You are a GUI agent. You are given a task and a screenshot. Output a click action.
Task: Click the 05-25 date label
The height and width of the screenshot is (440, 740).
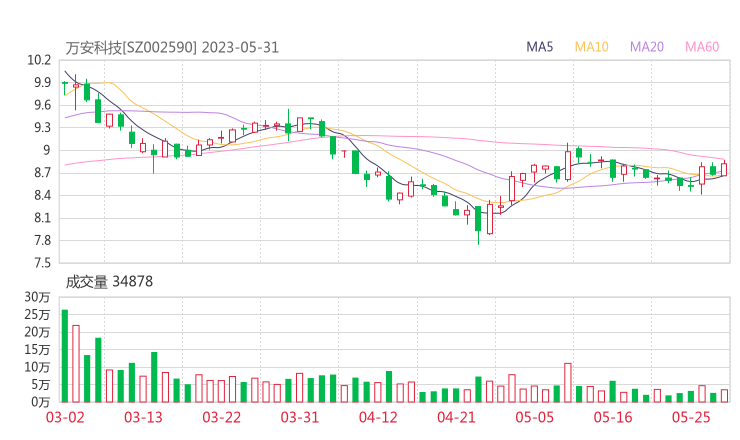(691, 417)
